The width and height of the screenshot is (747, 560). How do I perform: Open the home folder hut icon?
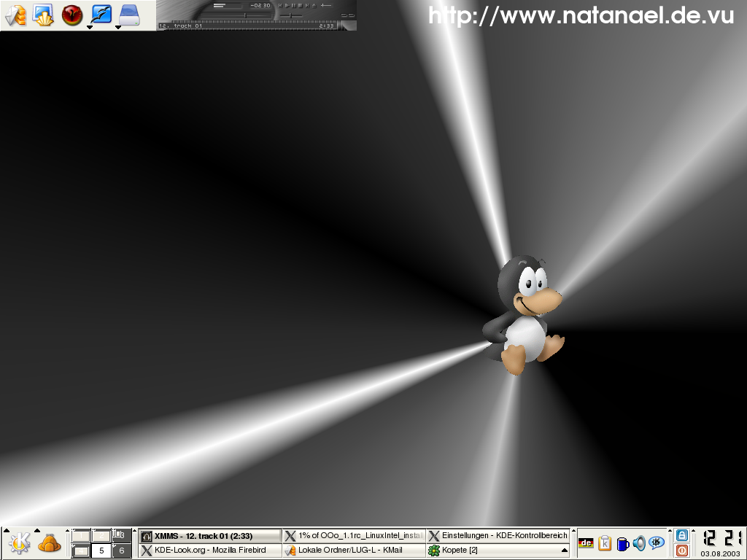[x=49, y=542]
